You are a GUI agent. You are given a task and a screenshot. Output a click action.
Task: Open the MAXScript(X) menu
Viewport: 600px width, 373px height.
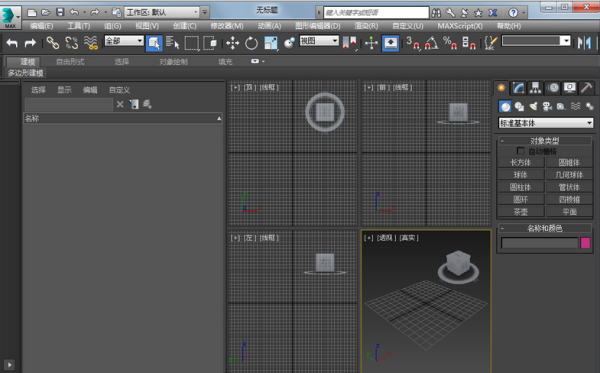pyautogui.click(x=460, y=26)
